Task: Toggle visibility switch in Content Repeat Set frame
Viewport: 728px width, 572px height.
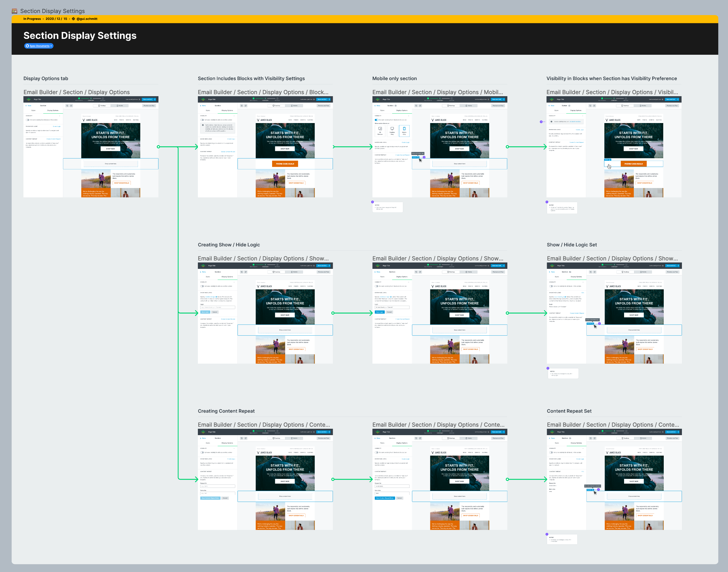Action: point(551,453)
